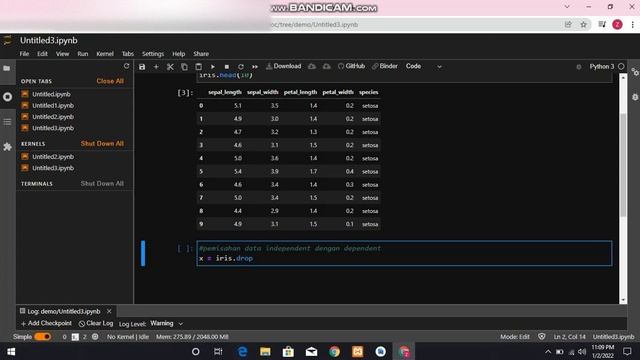Click Clear Log button

coord(96,323)
